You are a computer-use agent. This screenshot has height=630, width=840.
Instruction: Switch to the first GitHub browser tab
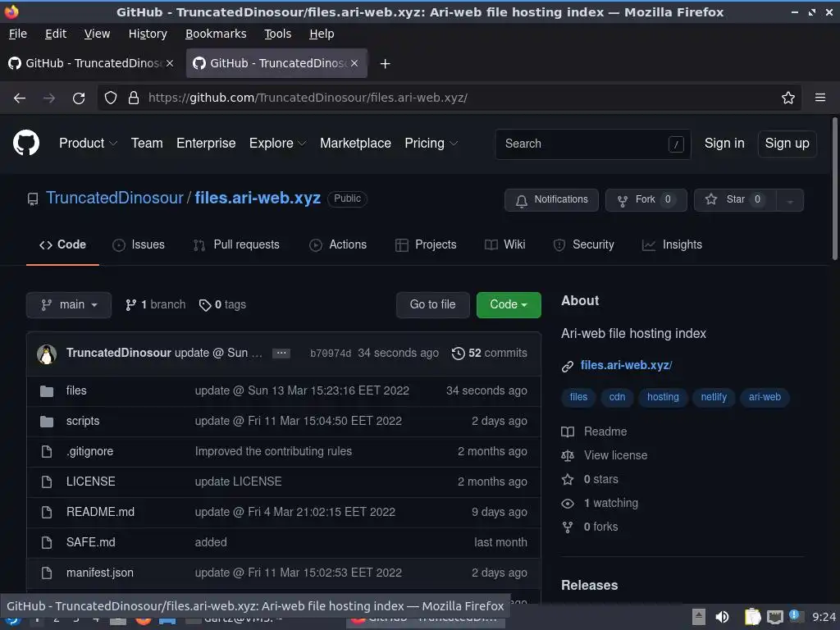[92, 63]
